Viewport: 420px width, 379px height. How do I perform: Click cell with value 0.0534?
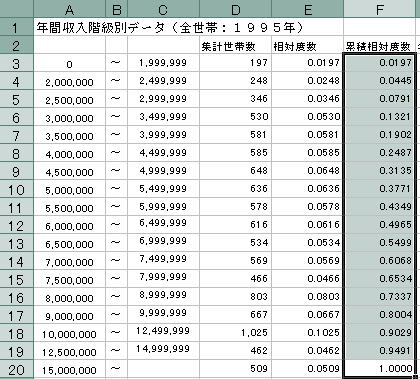point(307,243)
